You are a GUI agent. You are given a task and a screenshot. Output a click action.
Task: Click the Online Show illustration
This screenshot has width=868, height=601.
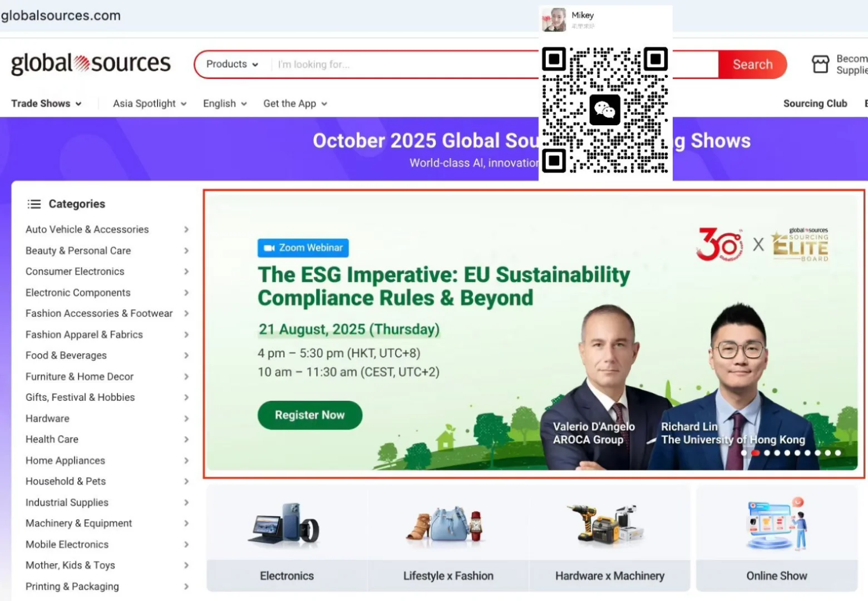[x=776, y=524]
